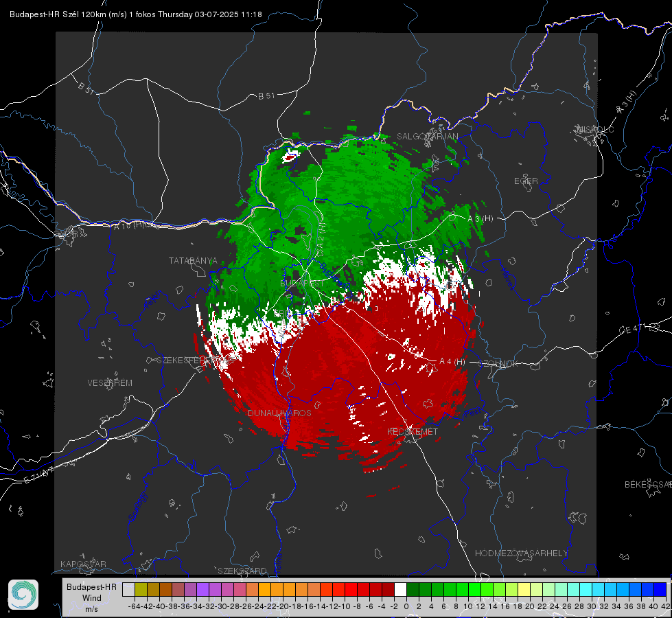
Task: Click the DUNAÚJVÁROS city label
Action: (279, 413)
